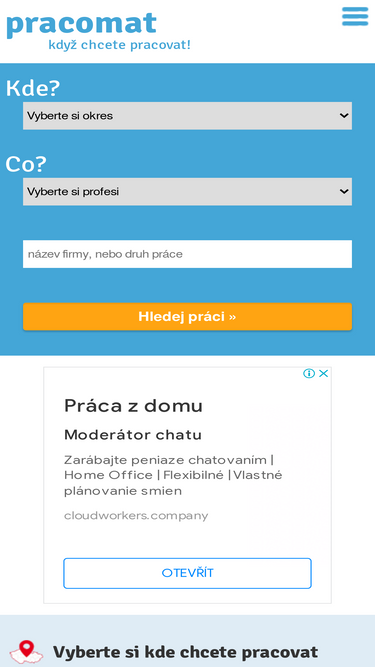375x667 pixels.
Task: Click the Moderátor chatu ad subtitle
Action: (x=133, y=435)
